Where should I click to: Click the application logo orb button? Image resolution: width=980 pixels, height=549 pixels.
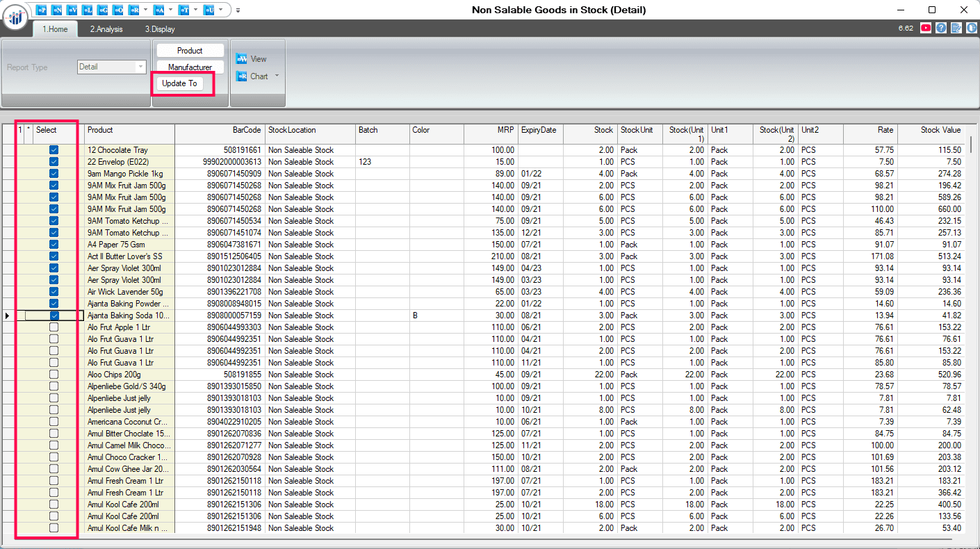(x=15, y=17)
